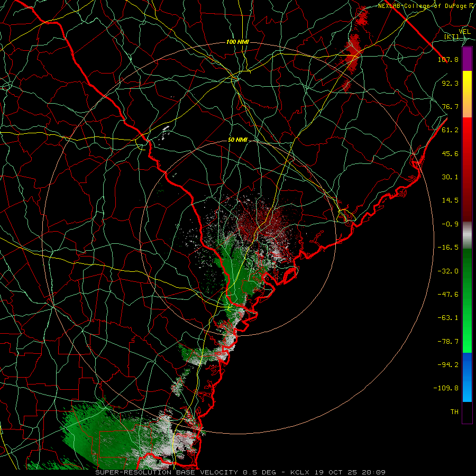Click the VEL legend title
The image size is (476, 476).
[x=464, y=32]
